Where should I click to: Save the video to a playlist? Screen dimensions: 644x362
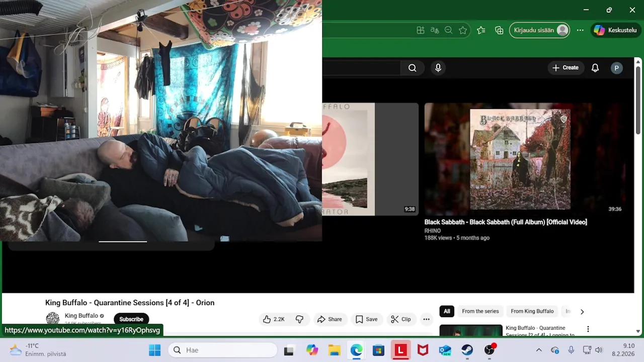(366, 319)
